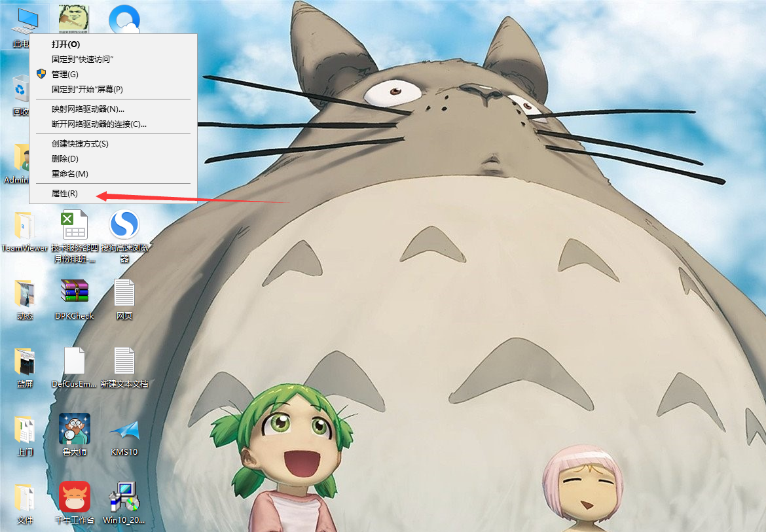Screen dimensions: 766x532
Task: Open 属性(R) from the context menu
Action: [x=113, y=193]
